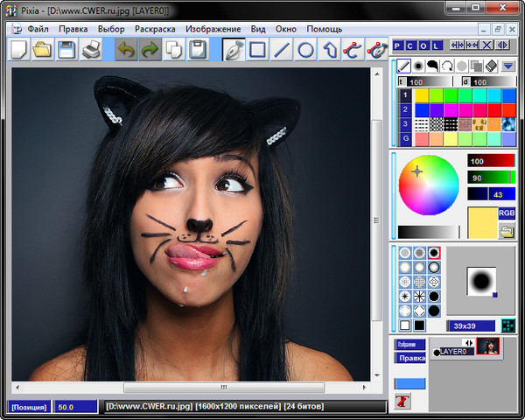Image resolution: width=525 pixels, height=420 pixels.
Task: Click the Open folder icon
Action: [42, 50]
